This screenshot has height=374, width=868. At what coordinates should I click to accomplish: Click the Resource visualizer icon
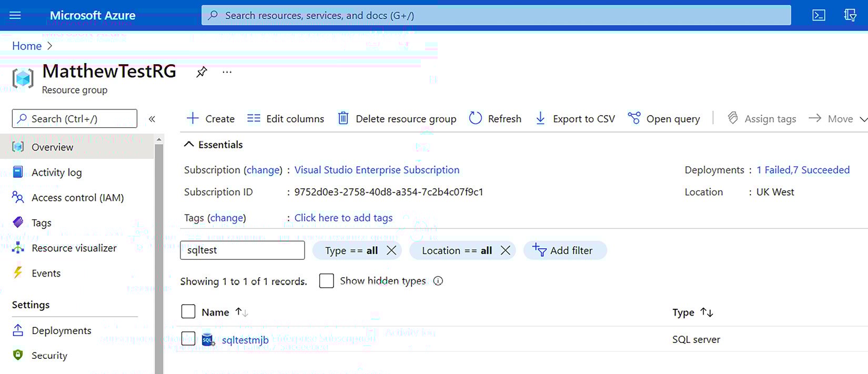tap(18, 248)
